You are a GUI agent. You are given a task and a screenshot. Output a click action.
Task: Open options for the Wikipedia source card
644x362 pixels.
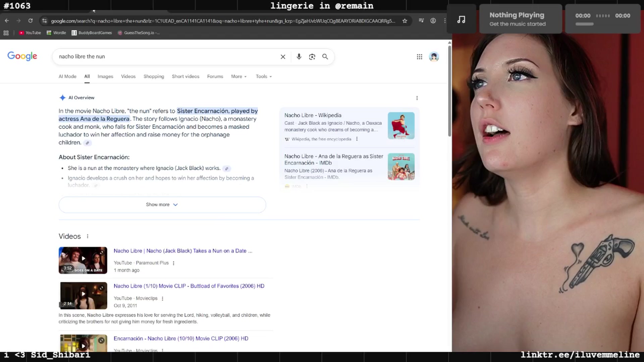[x=357, y=139]
